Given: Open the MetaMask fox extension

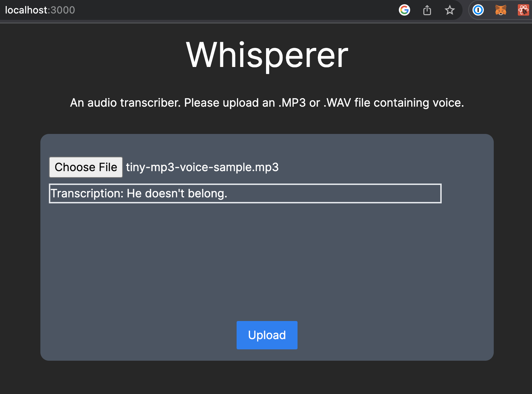Looking at the screenshot, I should tap(501, 10).
